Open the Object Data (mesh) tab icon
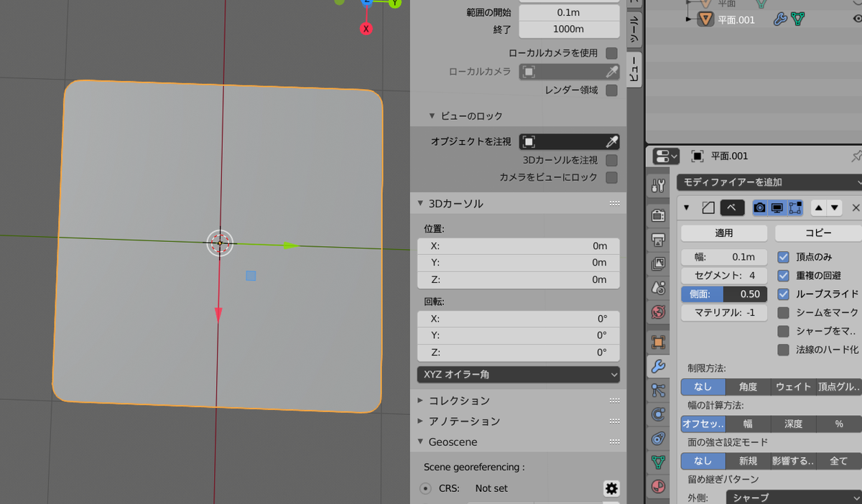Screen dimensions: 862x504 (x=658, y=462)
